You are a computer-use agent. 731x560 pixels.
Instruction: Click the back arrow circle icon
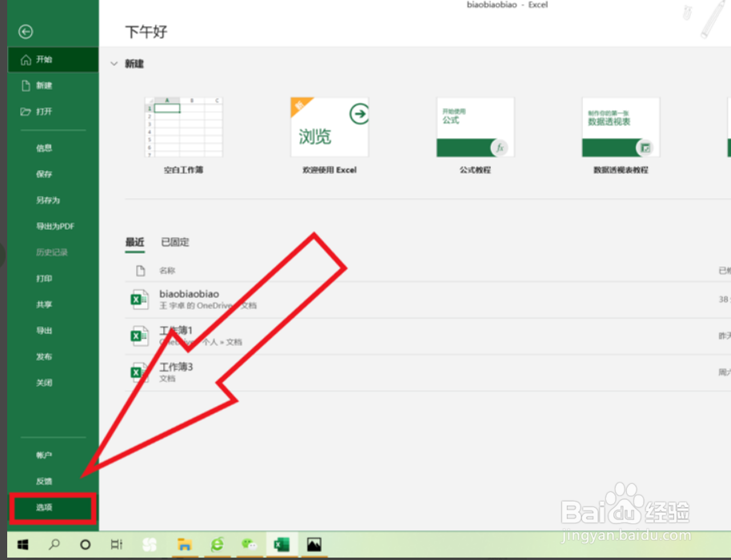tap(26, 32)
